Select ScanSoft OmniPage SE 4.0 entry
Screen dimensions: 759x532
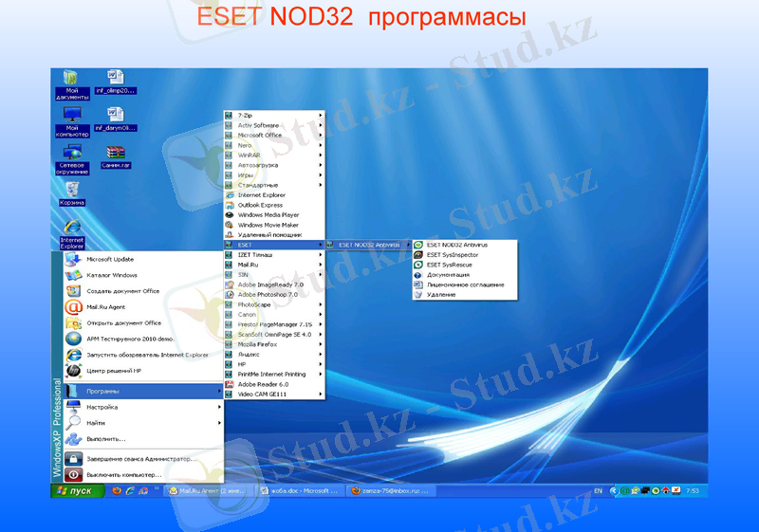(274, 334)
